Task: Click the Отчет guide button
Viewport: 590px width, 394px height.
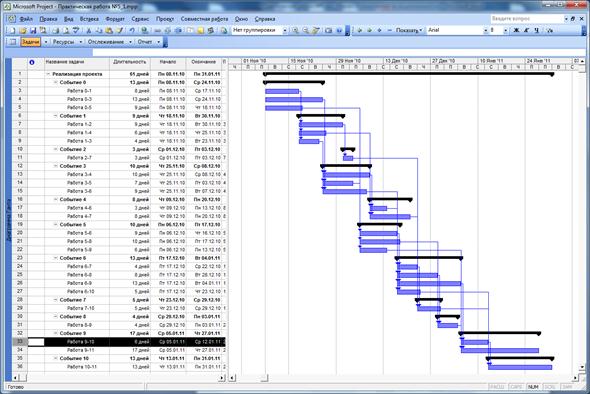Action: point(145,42)
